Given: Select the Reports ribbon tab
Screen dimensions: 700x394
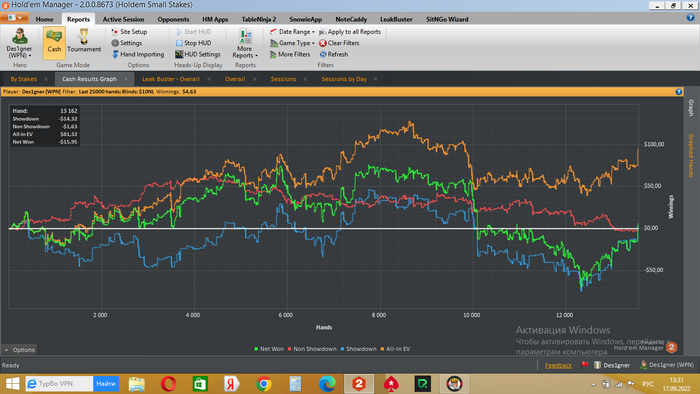Looking at the screenshot, I should point(78,19).
